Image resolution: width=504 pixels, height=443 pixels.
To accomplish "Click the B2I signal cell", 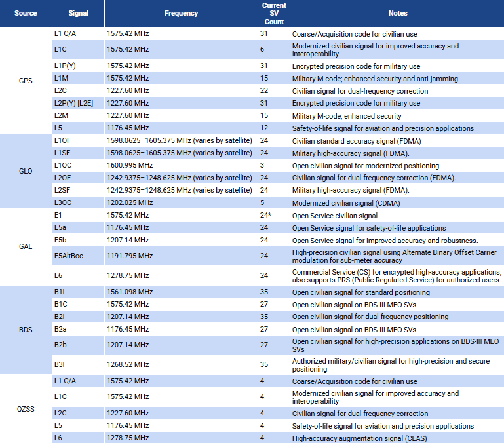I will 78,317.
